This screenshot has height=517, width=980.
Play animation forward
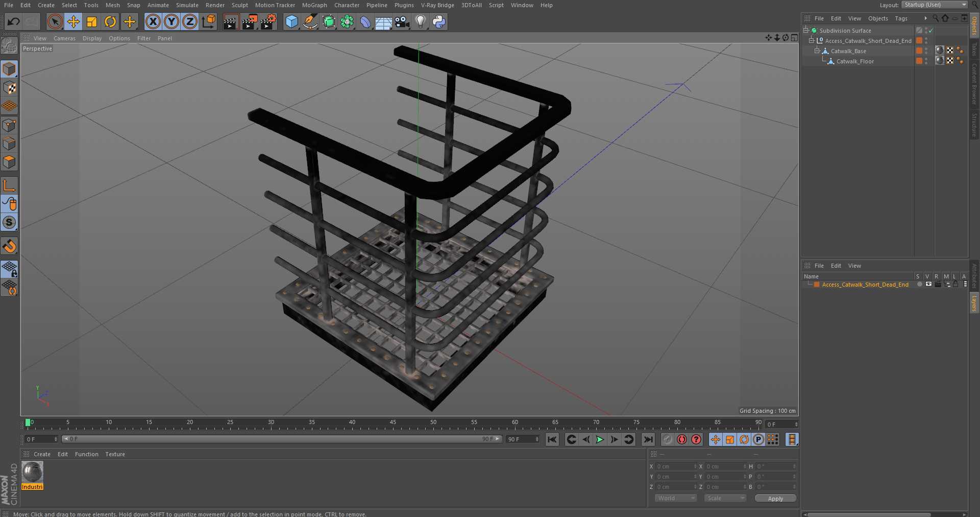pos(600,439)
